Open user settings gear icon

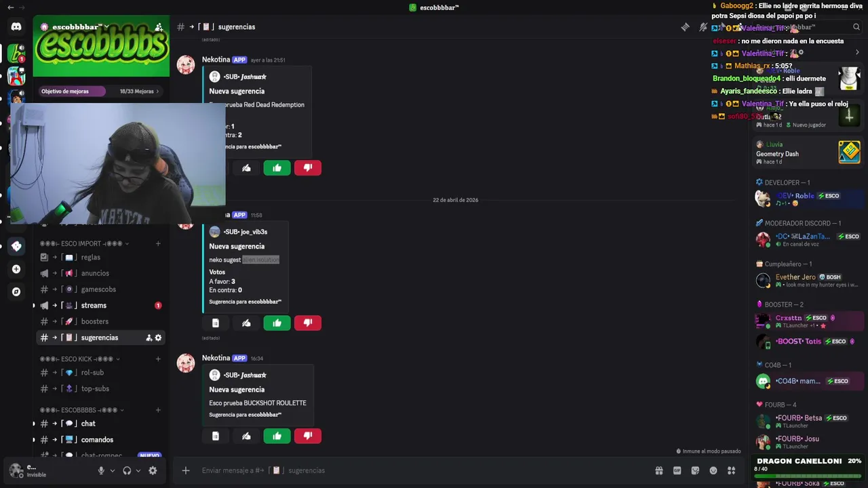(153, 470)
